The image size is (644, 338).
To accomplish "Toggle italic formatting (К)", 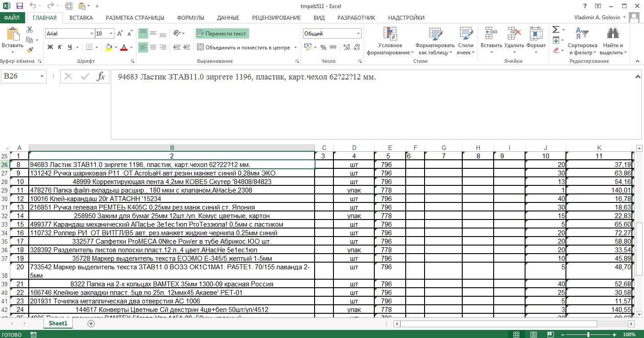I will tap(60, 47).
